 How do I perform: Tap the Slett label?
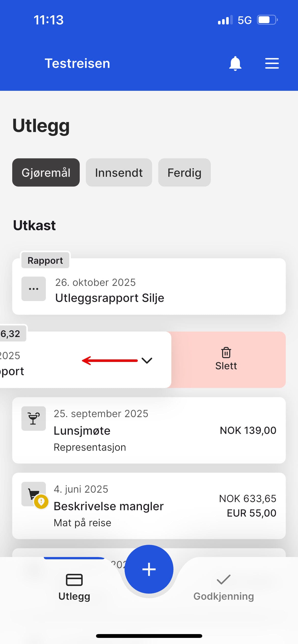pos(226,366)
